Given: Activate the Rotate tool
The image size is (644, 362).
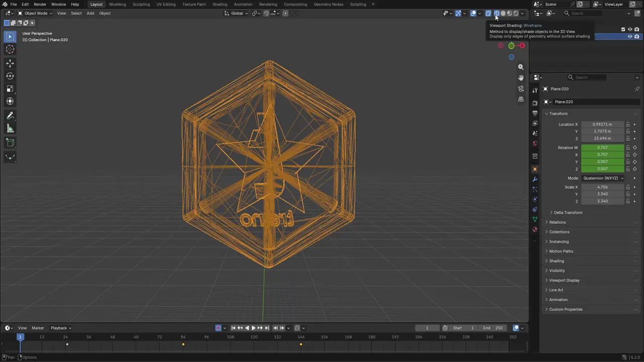Looking at the screenshot, I should (10, 76).
